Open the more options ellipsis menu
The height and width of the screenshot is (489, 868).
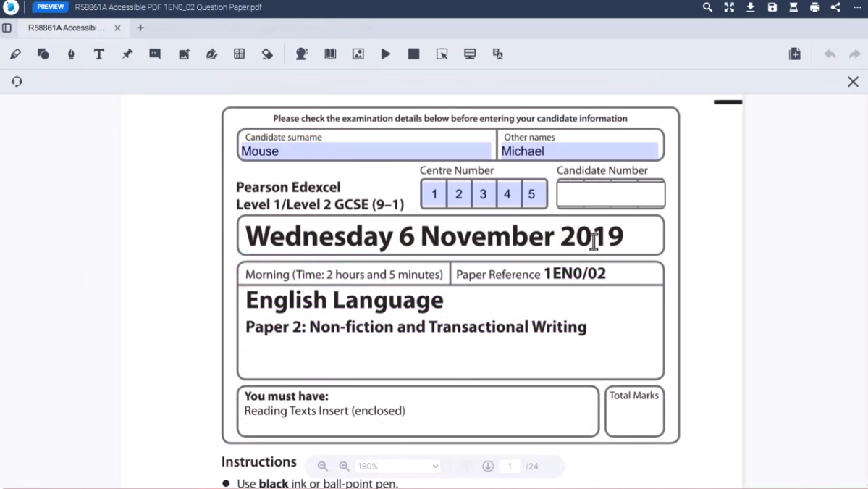[x=857, y=7]
